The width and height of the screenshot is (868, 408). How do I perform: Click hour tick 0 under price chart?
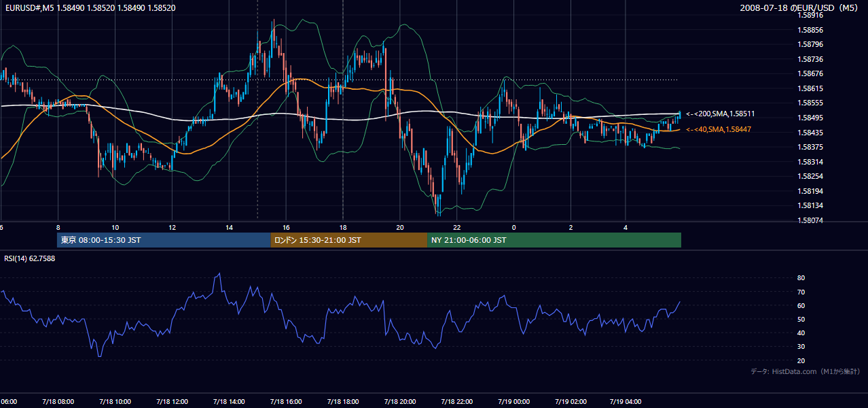514,227
